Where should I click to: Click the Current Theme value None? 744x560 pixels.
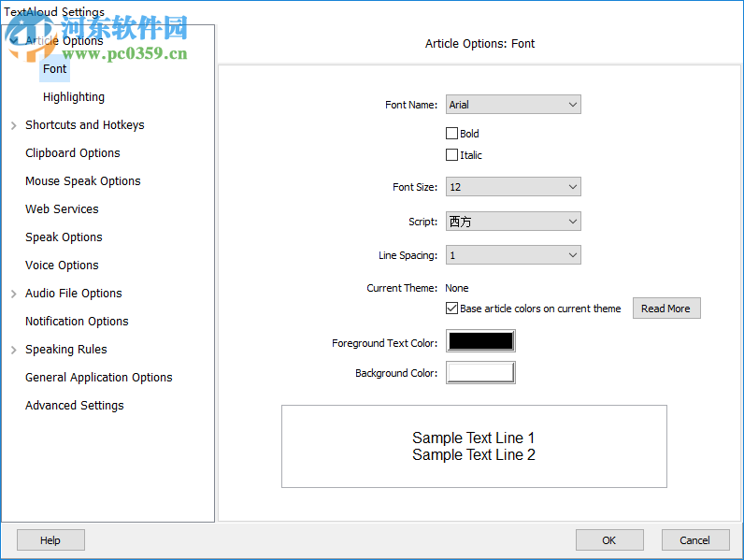tap(457, 288)
